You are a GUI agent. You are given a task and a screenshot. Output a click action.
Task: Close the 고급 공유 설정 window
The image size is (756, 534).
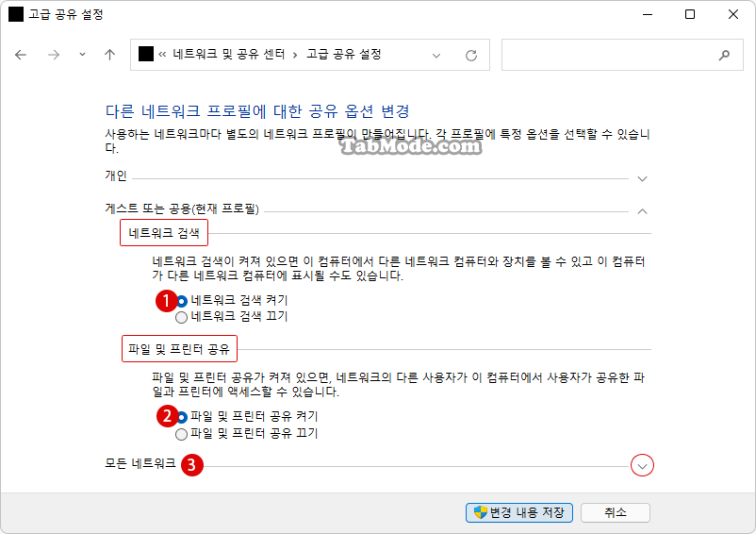pyautogui.click(x=732, y=14)
